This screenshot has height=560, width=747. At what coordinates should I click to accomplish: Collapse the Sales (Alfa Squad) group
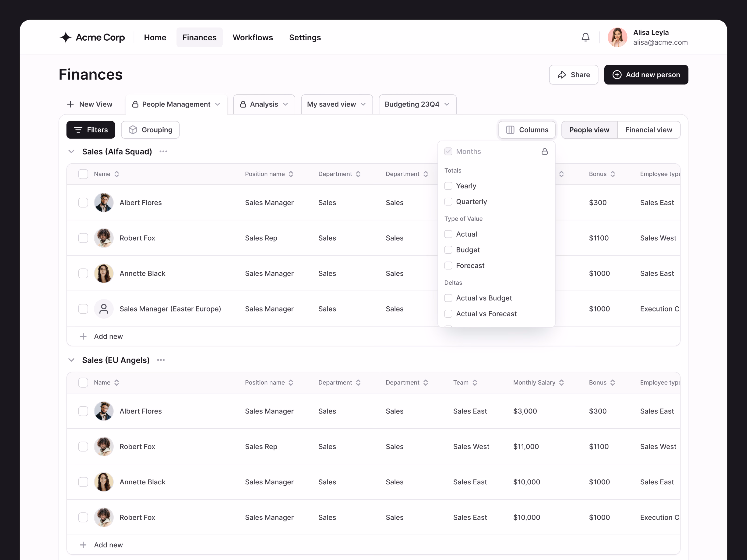(x=71, y=152)
